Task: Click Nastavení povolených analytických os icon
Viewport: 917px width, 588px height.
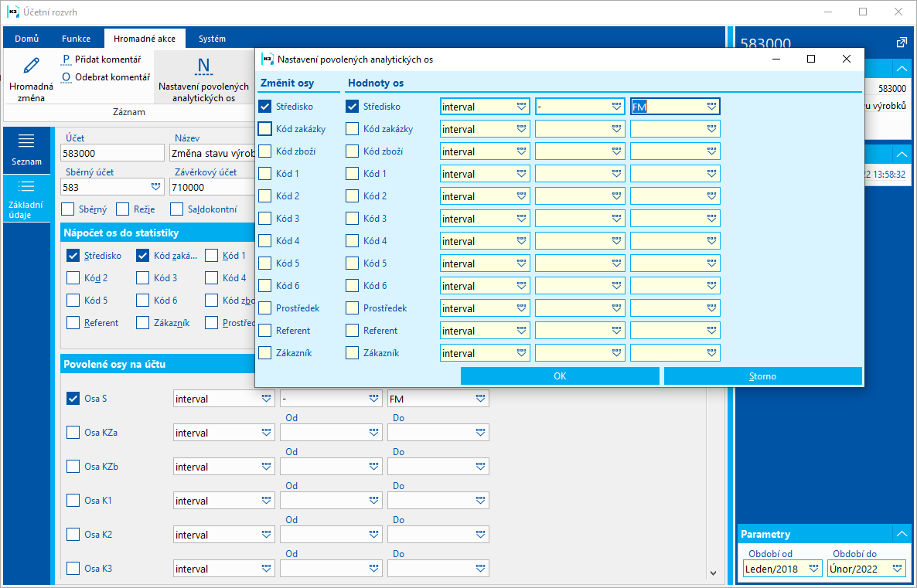Action: point(203,66)
